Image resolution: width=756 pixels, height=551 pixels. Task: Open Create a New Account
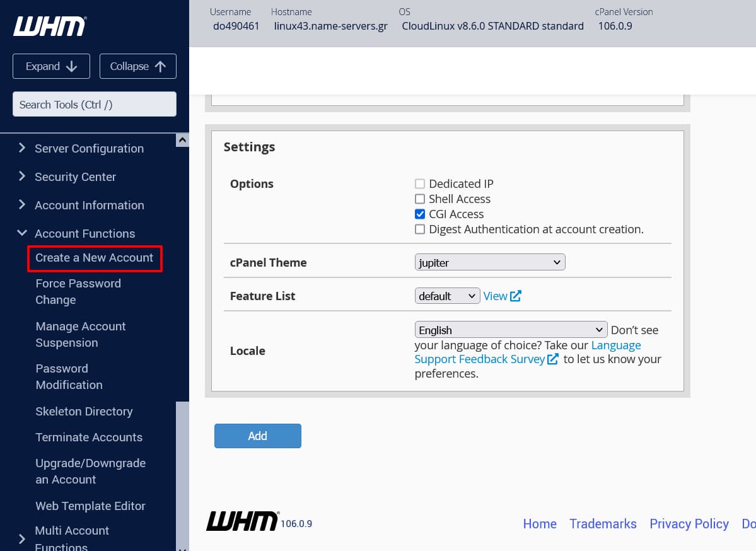pyautogui.click(x=95, y=258)
